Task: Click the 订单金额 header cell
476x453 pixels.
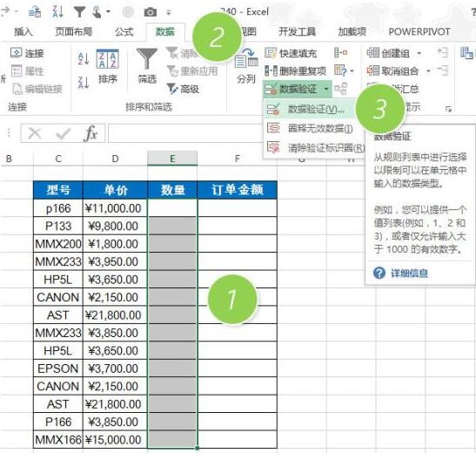Action: [238, 190]
